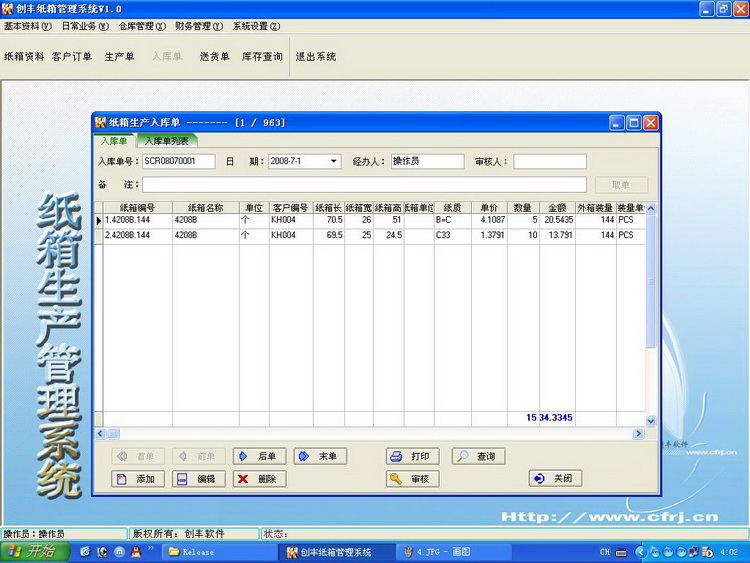
Task: Click 库存查询 in the toolbar
Action: point(262,57)
